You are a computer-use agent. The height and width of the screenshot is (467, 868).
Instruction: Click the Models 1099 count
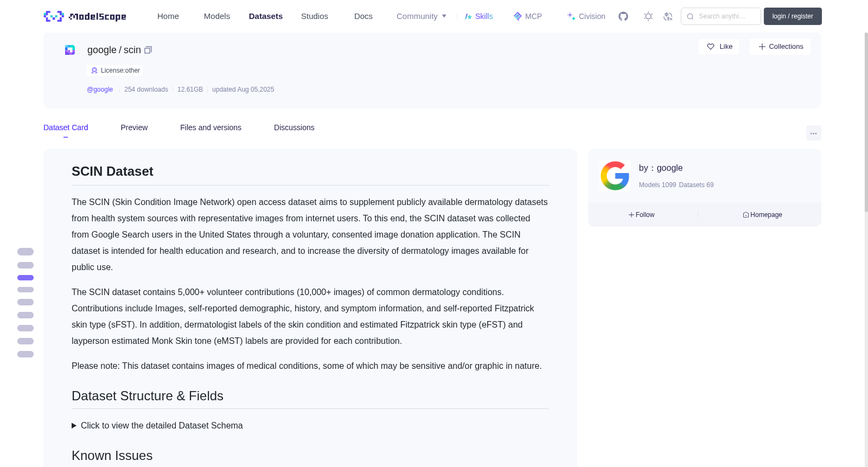pos(658,185)
